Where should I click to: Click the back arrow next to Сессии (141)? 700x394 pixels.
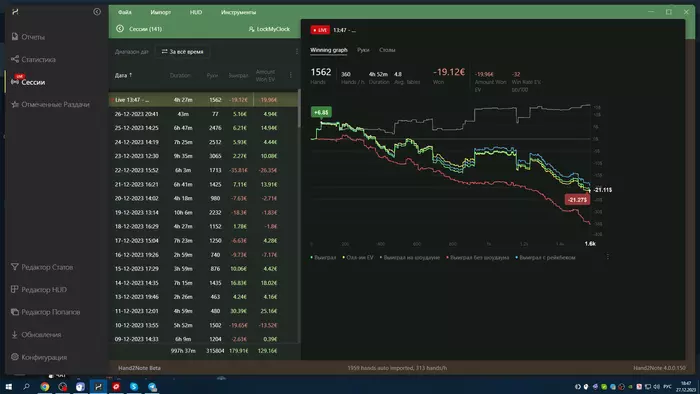coord(120,29)
